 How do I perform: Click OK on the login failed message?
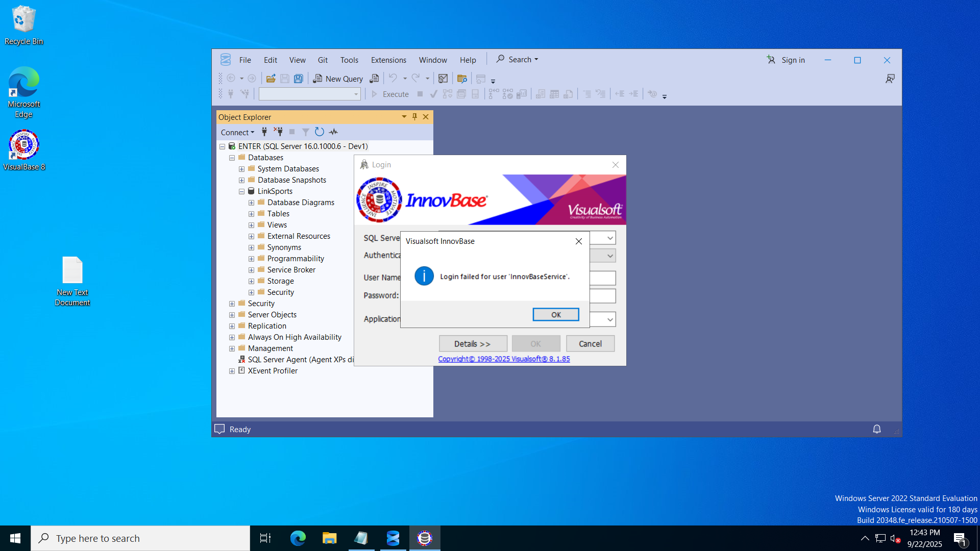[555, 315]
